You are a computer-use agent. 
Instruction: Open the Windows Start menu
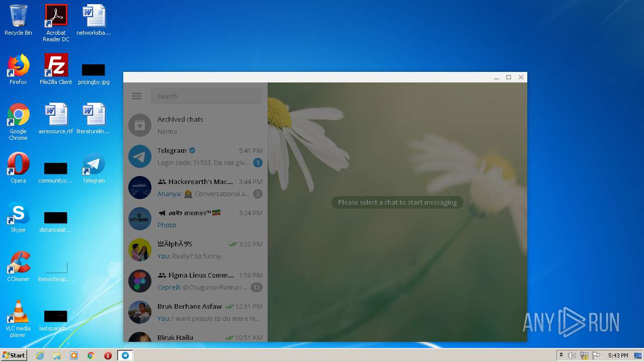click(14, 355)
